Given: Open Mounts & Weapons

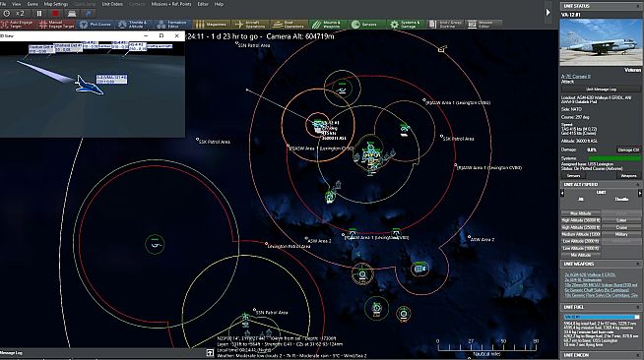Looking at the screenshot, I should pos(328,25).
